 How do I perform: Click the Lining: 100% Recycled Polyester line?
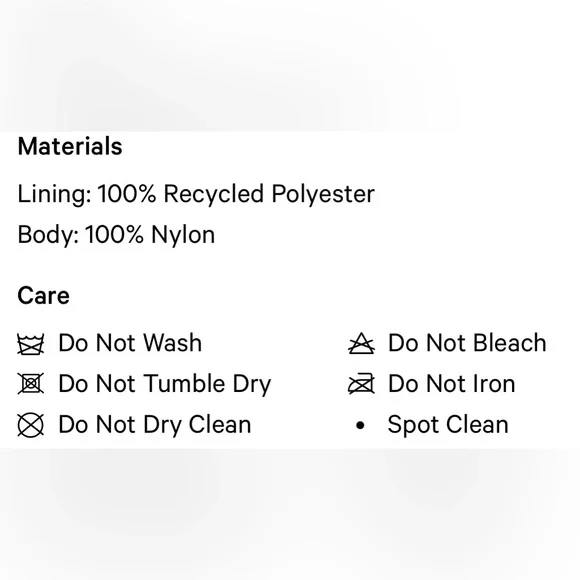coord(196,194)
